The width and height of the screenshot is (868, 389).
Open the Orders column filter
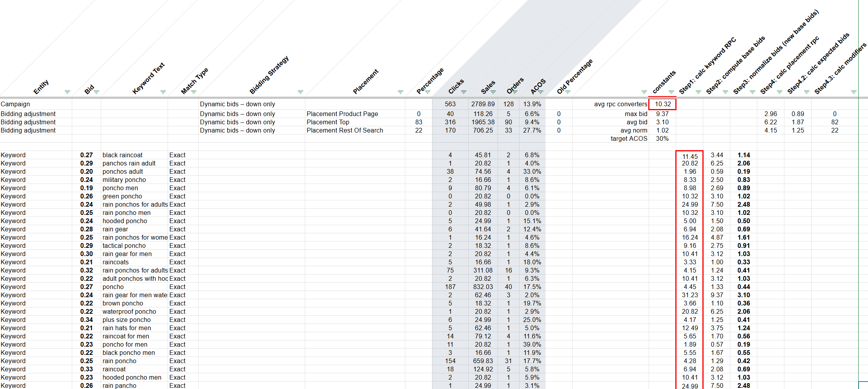coord(515,92)
